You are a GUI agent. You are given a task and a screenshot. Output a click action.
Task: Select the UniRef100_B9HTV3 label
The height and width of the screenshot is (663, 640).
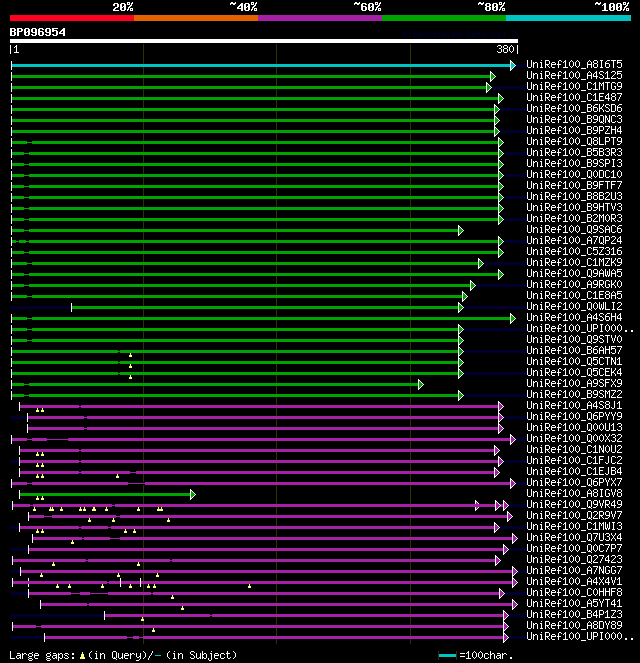(574, 207)
